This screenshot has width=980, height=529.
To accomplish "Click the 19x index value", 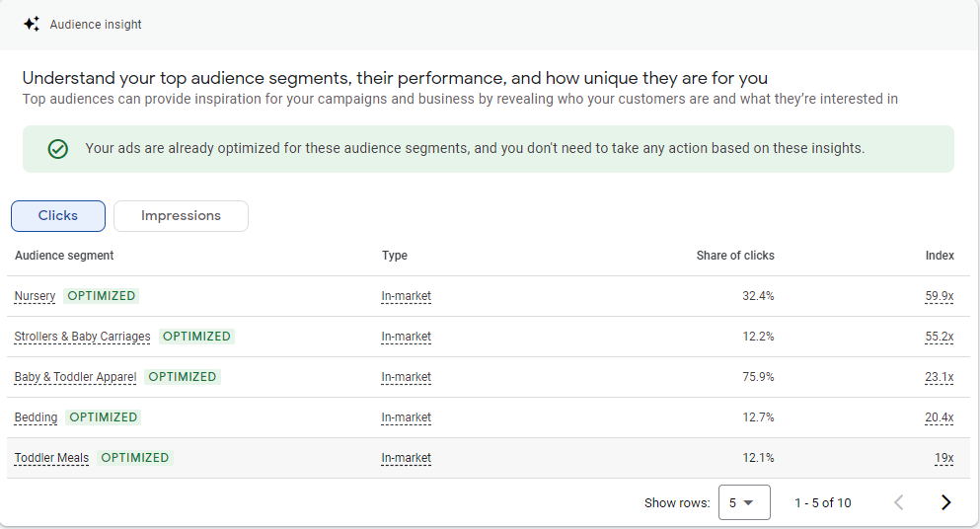I will [x=944, y=458].
